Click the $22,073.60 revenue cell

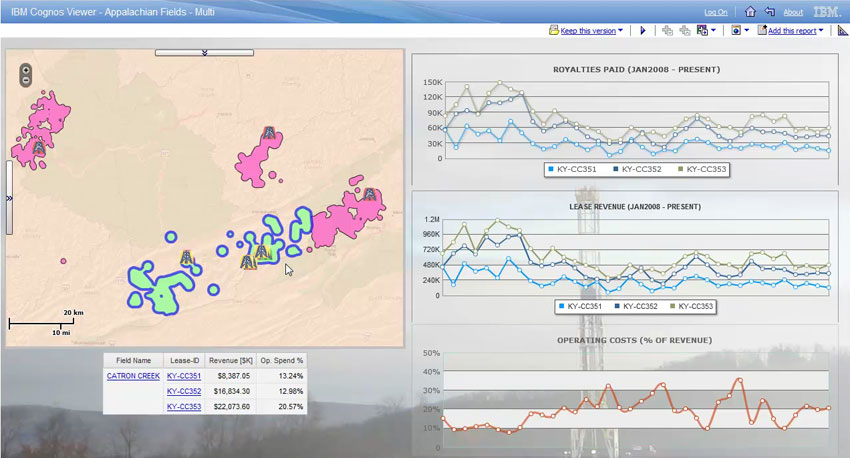[231, 407]
